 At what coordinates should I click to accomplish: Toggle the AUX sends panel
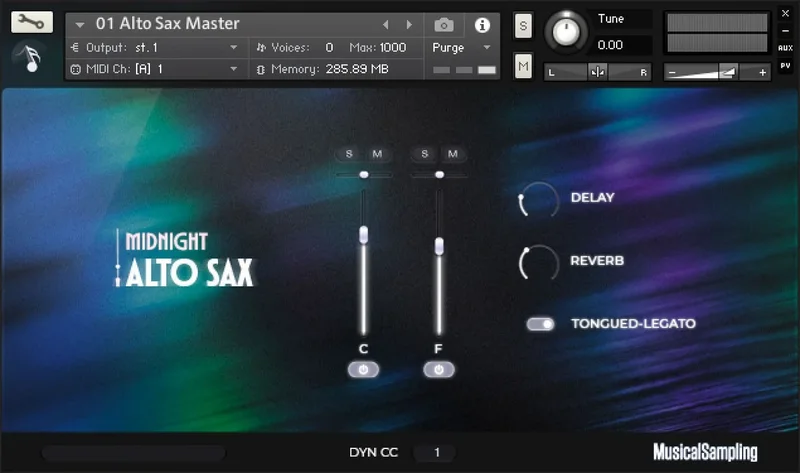coord(785,48)
